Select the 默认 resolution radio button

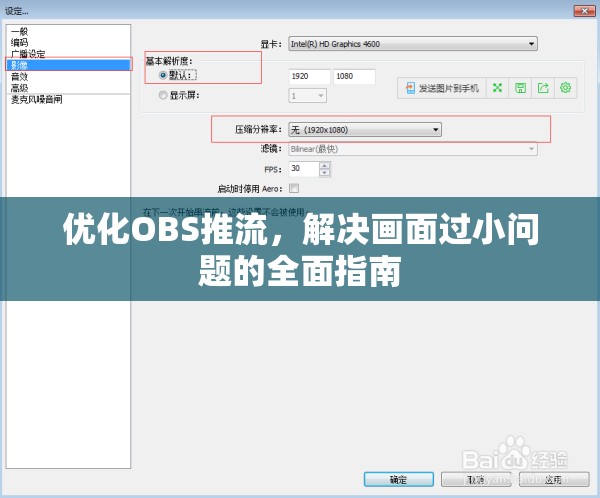point(163,75)
